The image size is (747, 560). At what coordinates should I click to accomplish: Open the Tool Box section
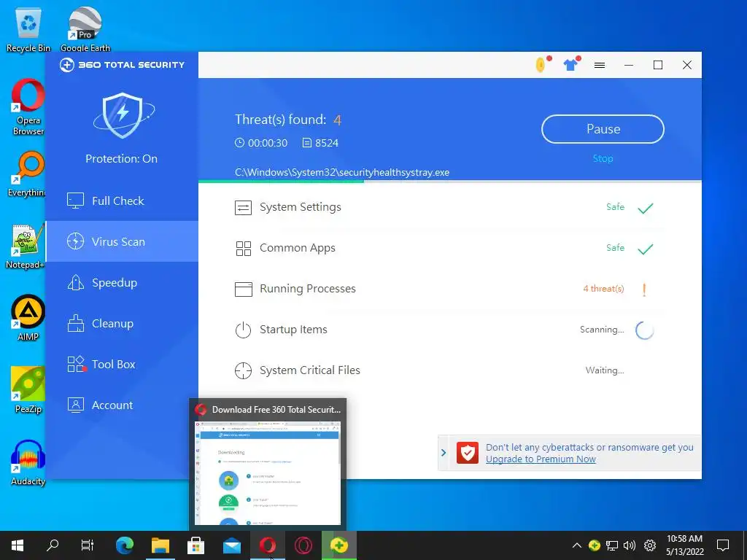[x=122, y=365]
